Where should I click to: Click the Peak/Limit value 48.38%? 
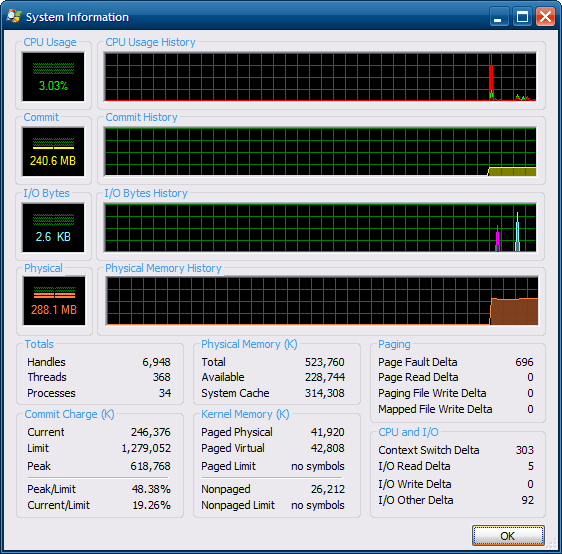pos(151,489)
